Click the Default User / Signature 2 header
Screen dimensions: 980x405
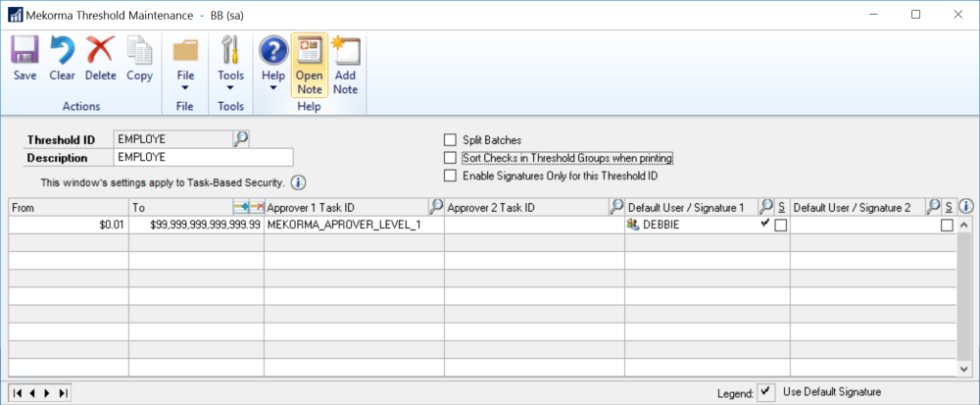point(857,207)
